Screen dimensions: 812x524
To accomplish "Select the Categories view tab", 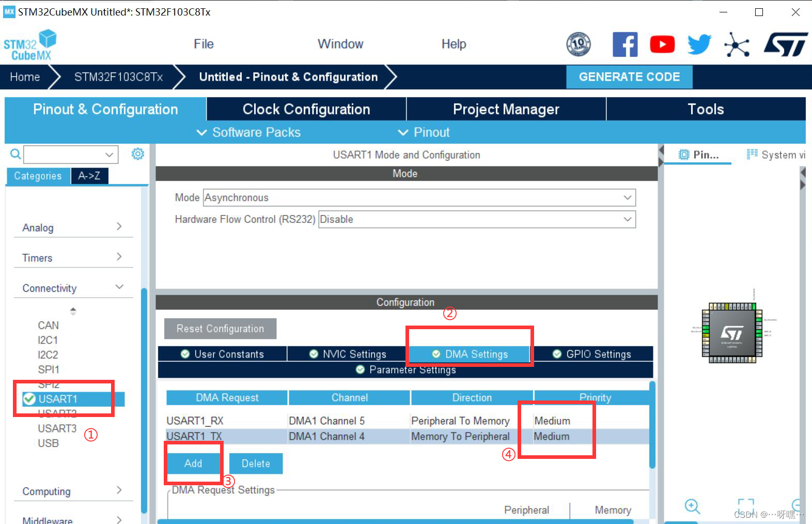I will point(38,176).
